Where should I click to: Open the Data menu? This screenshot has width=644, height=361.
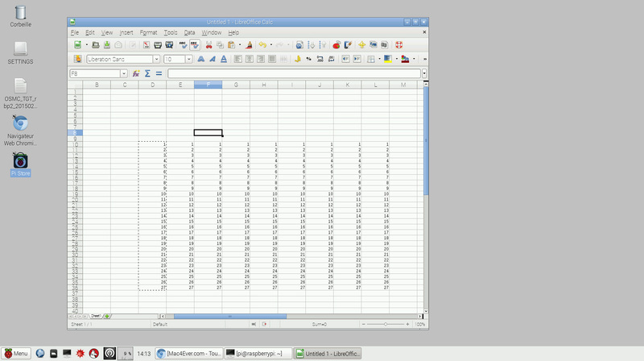point(189,32)
